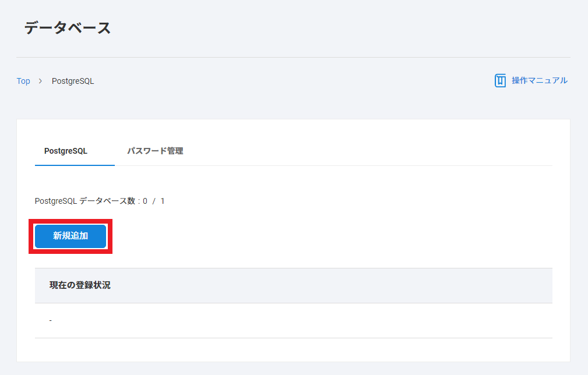Open the 操作マニュアル link
The image size is (588, 375).
point(539,80)
